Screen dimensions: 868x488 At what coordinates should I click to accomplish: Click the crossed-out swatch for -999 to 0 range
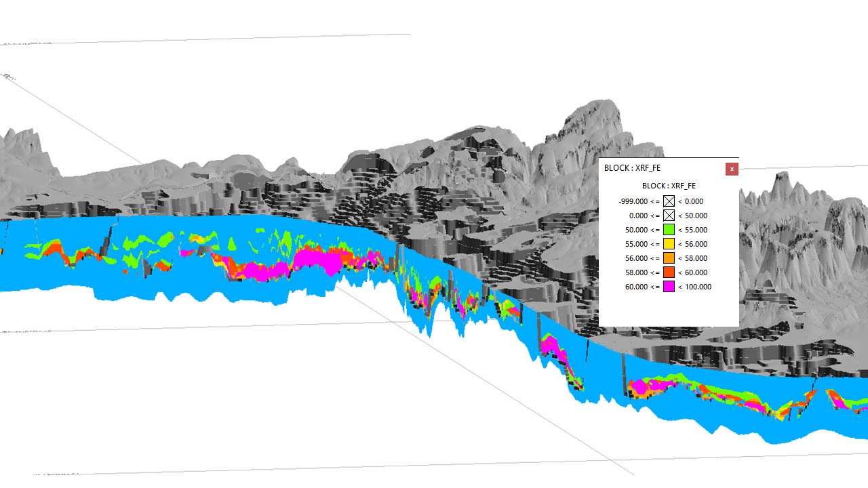point(668,201)
